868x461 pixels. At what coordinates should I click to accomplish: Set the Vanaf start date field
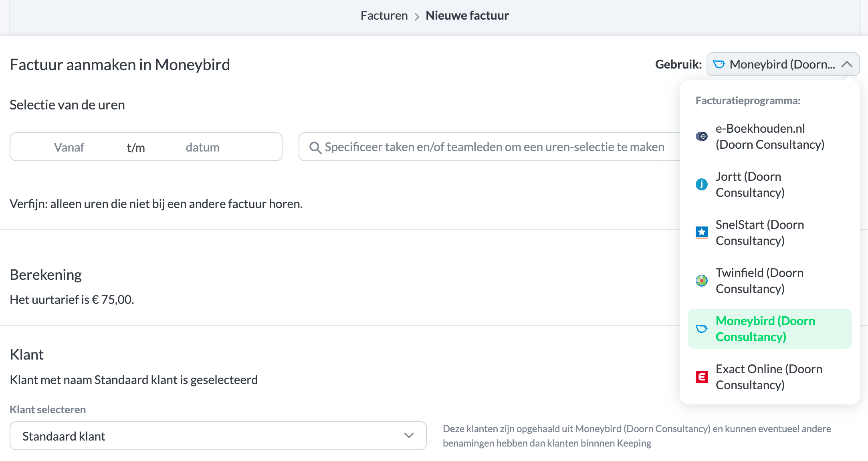pyautogui.click(x=69, y=147)
